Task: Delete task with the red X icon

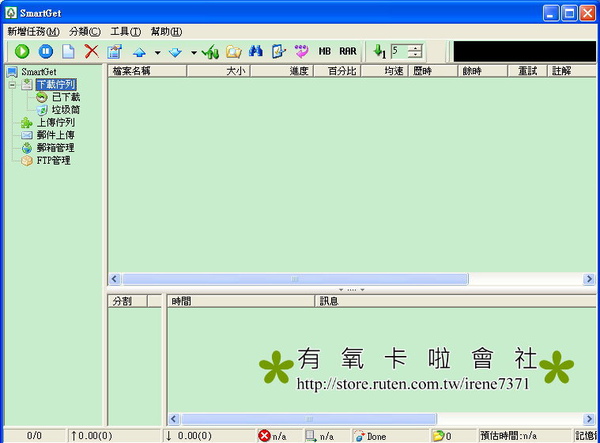Action: (91, 51)
